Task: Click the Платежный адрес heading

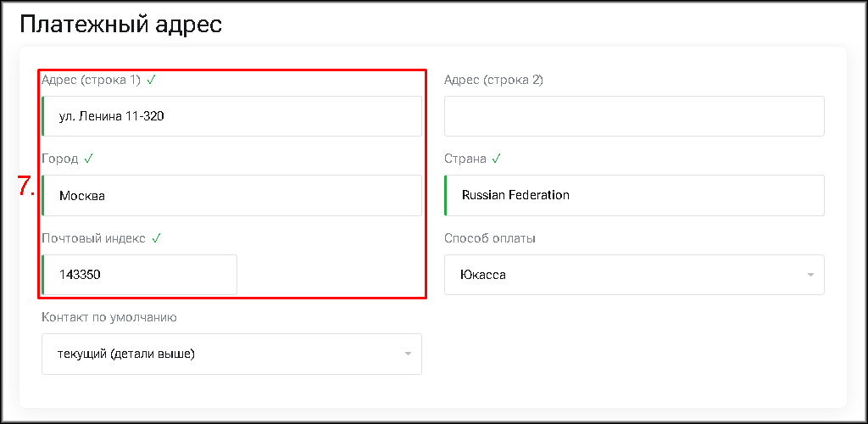Action: pos(120,24)
